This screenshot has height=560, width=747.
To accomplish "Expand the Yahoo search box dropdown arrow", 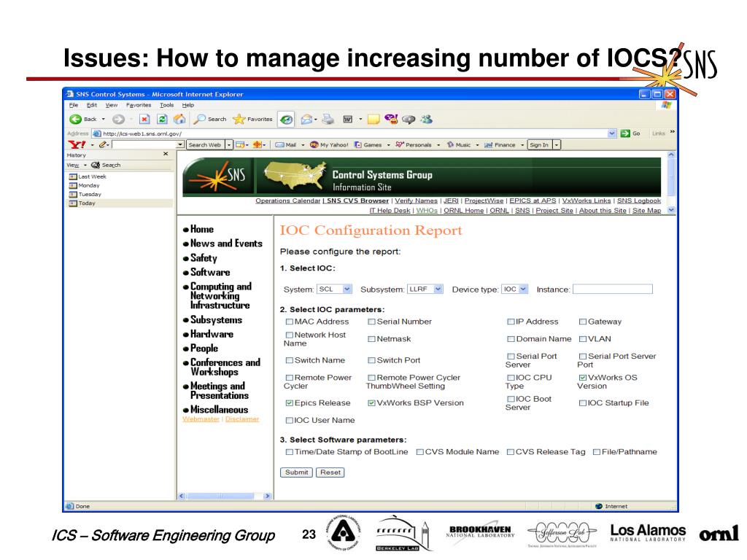I will click(180, 145).
